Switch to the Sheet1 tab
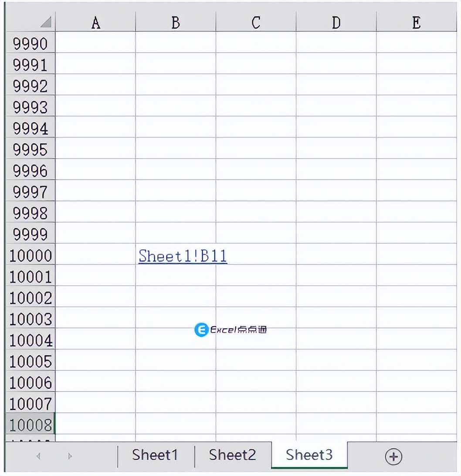 tap(155, 455)
